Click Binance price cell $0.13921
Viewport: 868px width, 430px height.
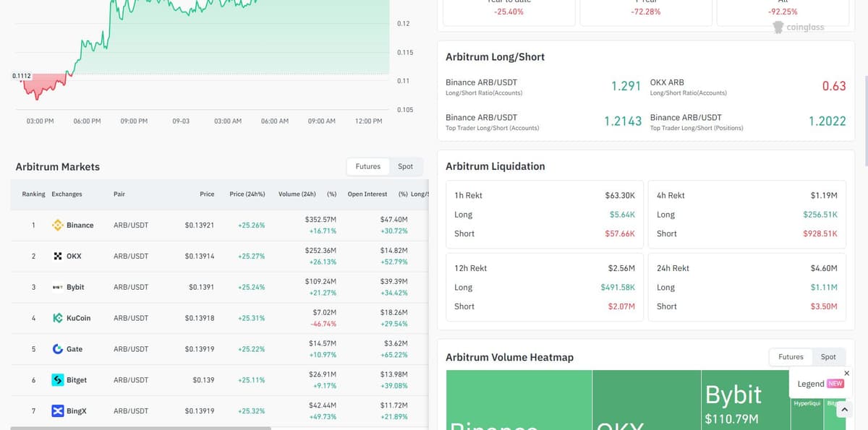(x=200, y=225)
